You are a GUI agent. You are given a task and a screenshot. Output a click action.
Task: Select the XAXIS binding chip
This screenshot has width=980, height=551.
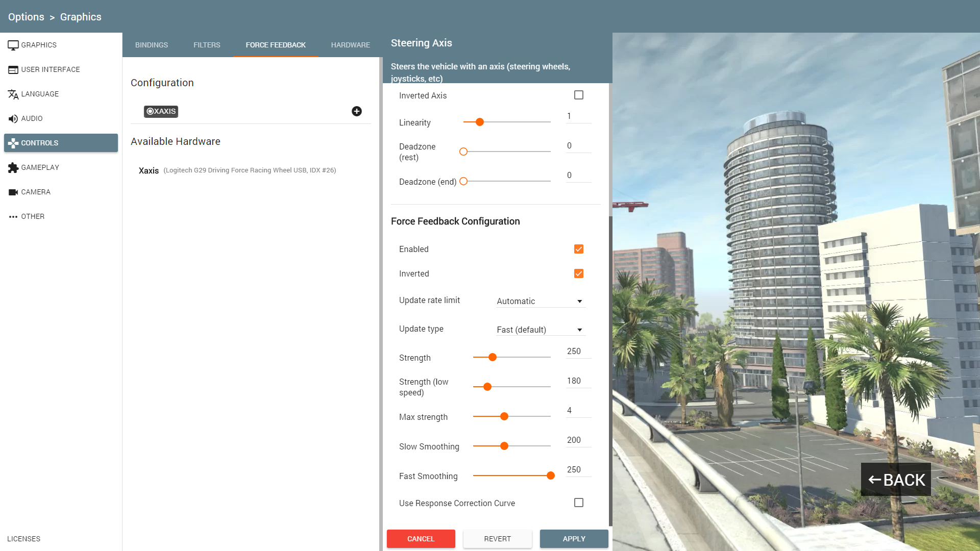coord(161,111)
